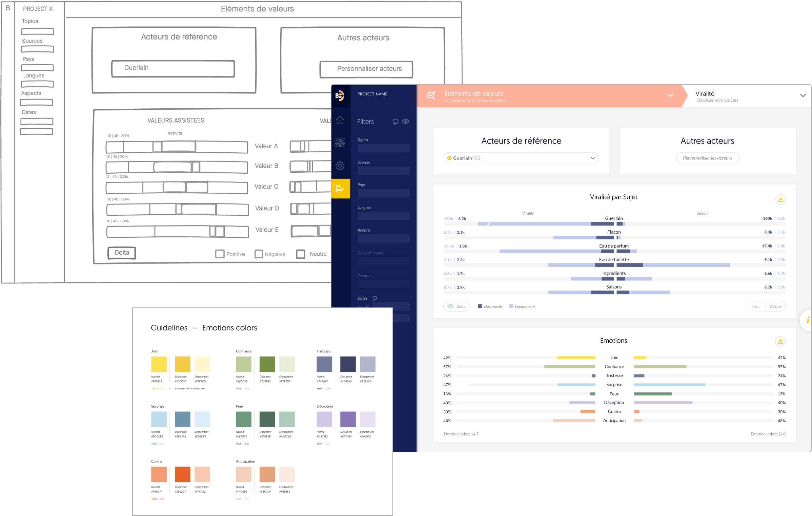Click the PROJECT NAME header in sidebar
Screen dimensions: 812x516
(372, 94)
